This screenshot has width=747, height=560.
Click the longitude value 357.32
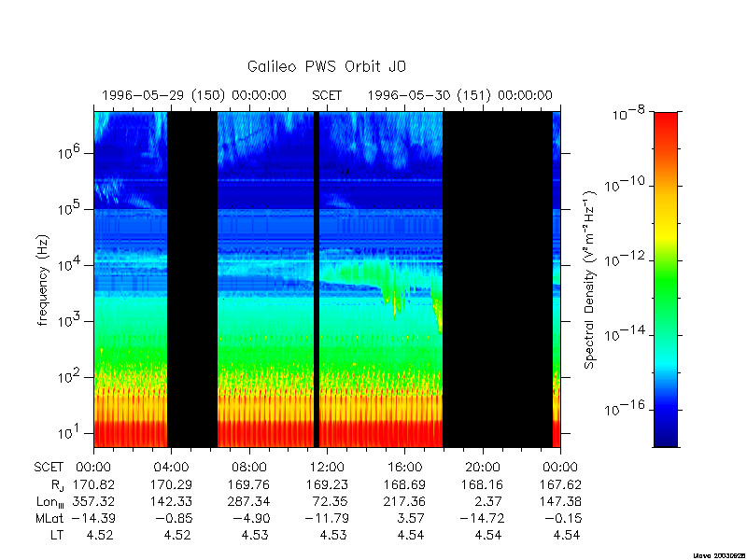coord(93,501)
